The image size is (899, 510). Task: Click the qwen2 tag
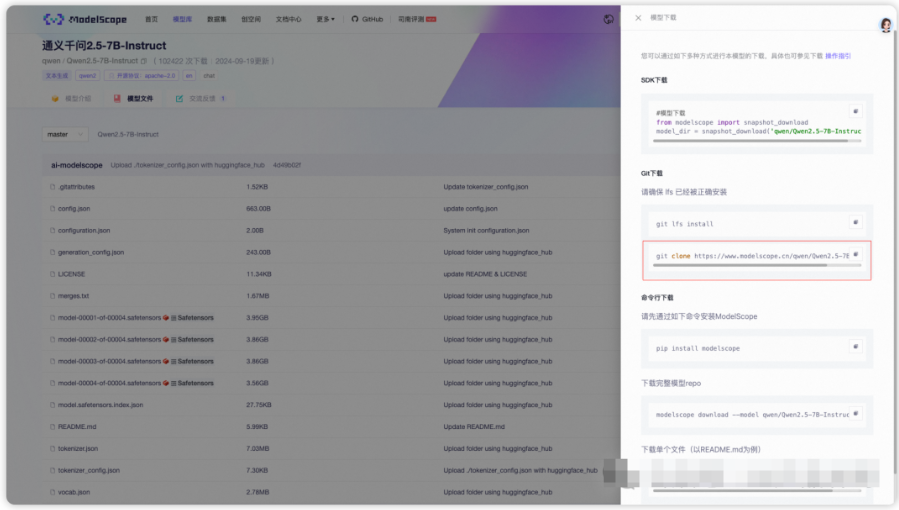click(x=88, y=76)
